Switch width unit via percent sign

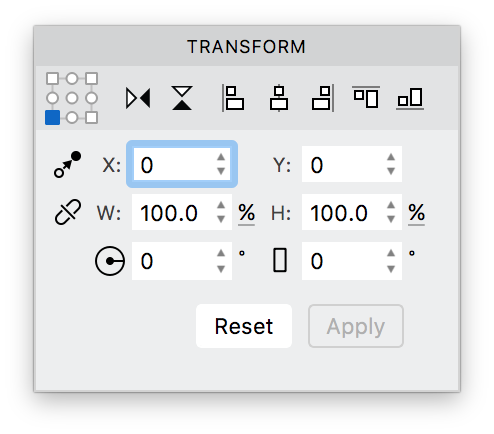tap(246, 213)
